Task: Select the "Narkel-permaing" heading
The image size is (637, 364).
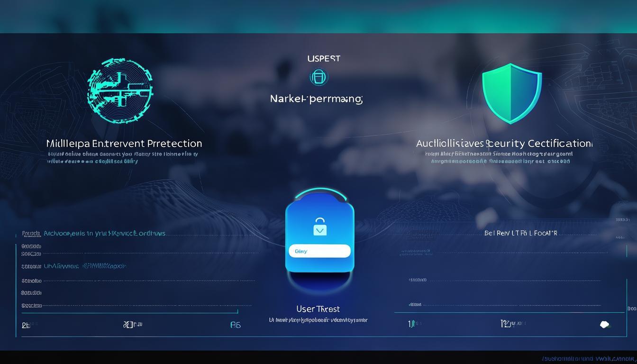Action: 316,99
